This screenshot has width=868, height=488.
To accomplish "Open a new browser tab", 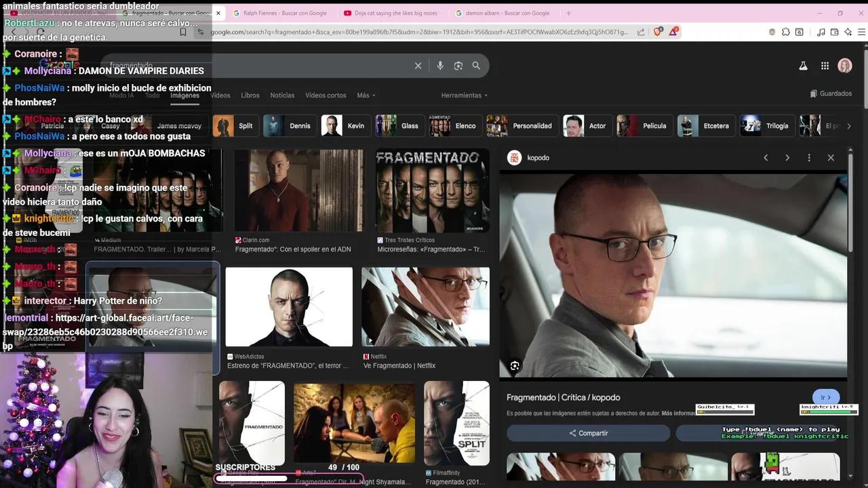I will 568,13.
